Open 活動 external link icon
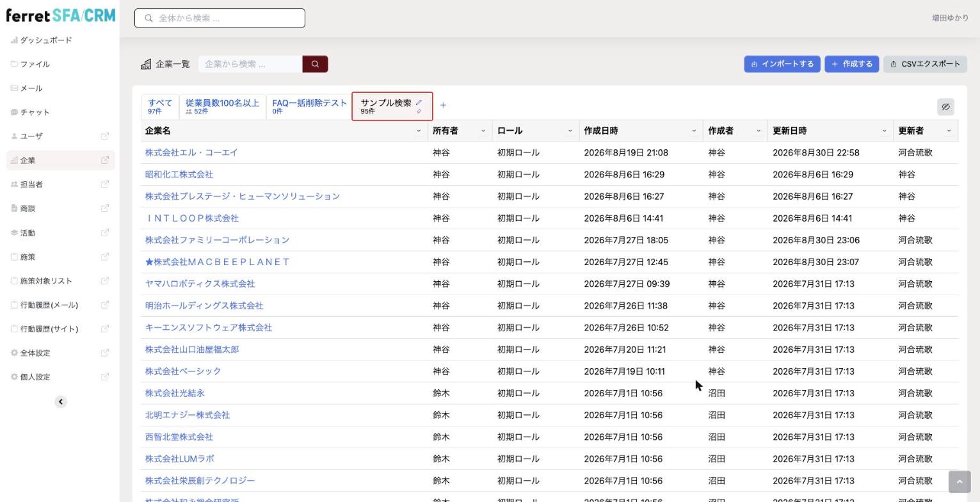The image size is (980, 502). [x=105, y=232]
